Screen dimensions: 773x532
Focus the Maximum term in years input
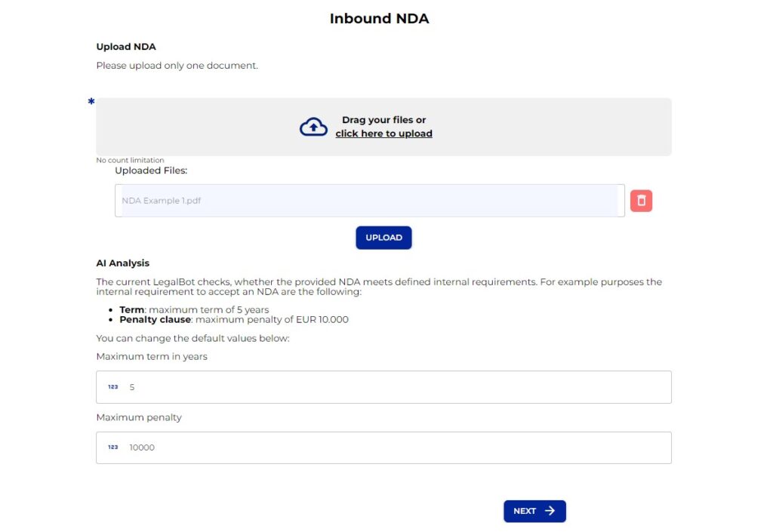393,387
